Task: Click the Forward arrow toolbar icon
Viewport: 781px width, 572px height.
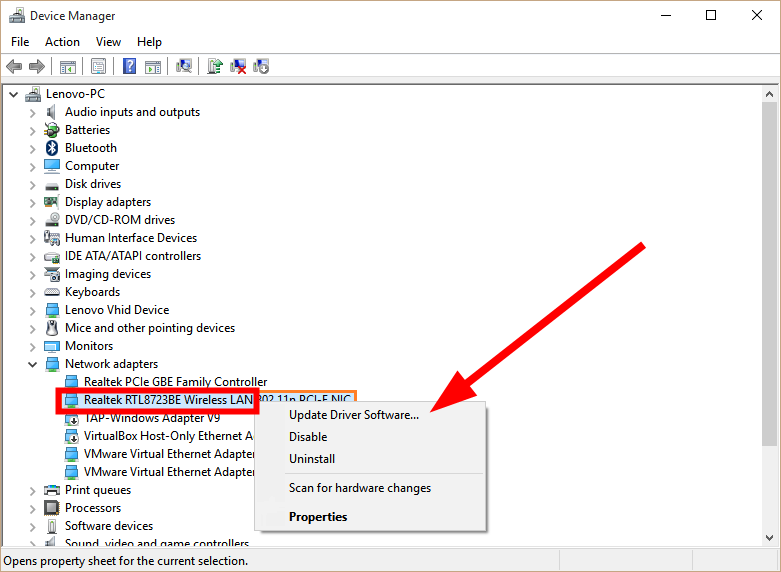Action: (x=37, y=66)
